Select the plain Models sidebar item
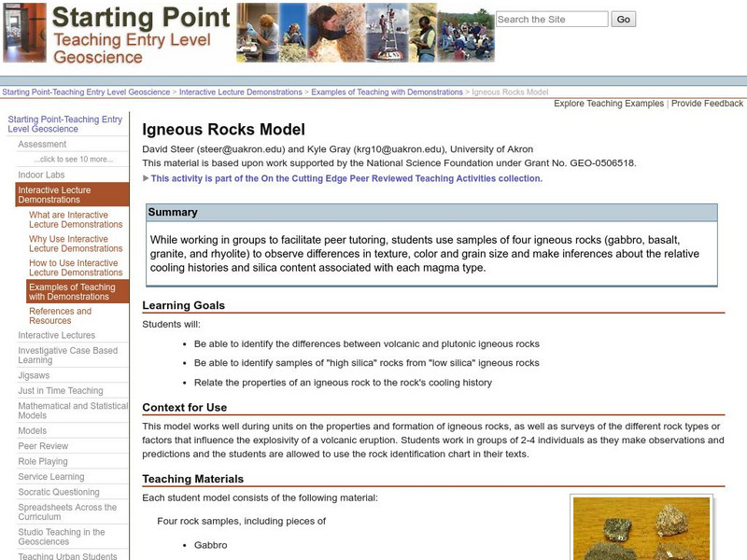Screen dimensions: 747x560 32,430
